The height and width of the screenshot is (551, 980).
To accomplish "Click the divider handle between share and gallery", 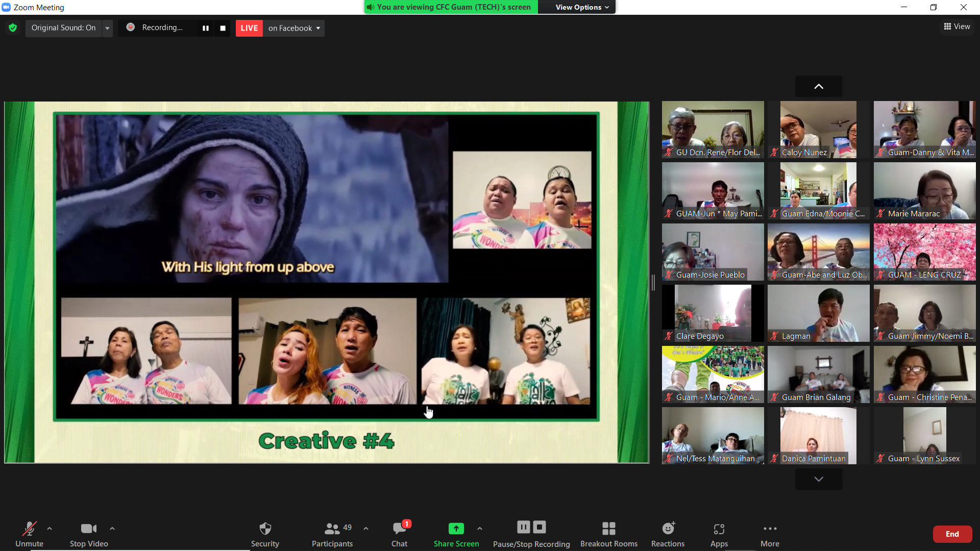I will pos(653,282).
